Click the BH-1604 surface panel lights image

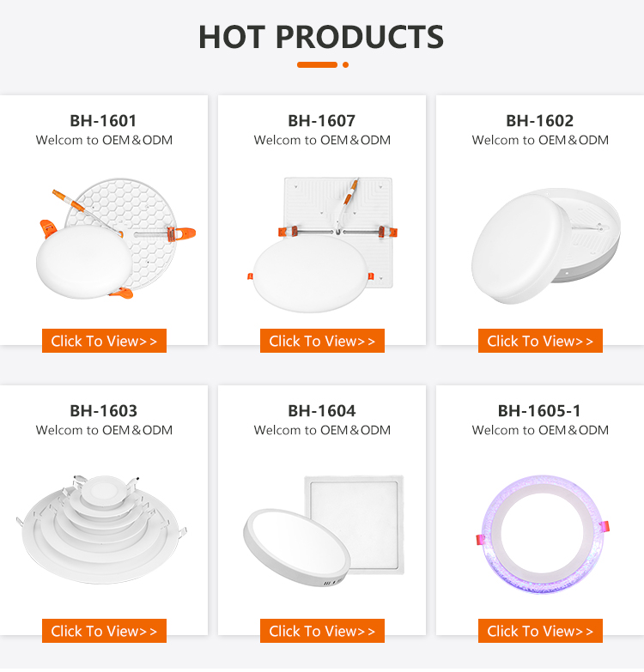321,528
